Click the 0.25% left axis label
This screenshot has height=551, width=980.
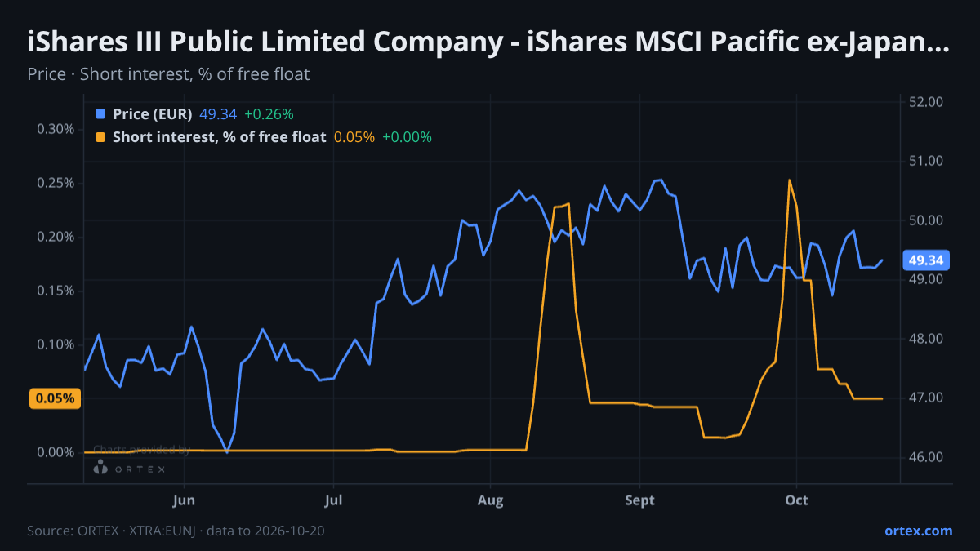pos(57,183)
